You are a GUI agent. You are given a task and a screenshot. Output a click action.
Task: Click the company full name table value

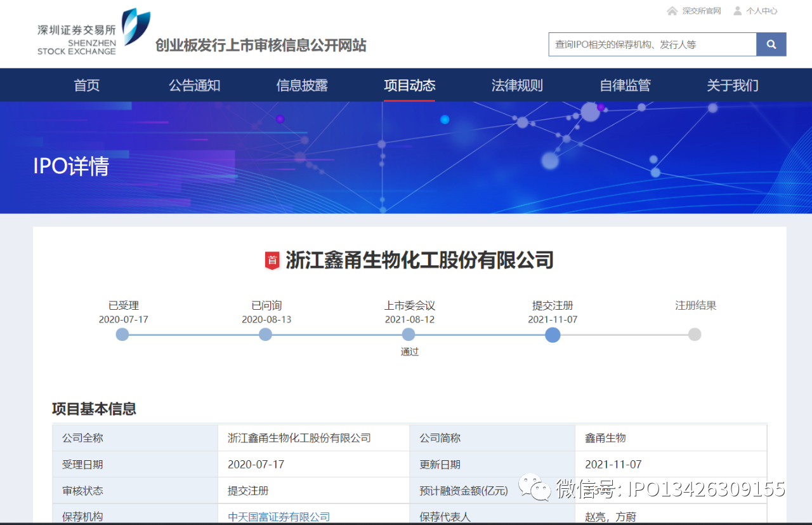(x=299, y=438)
